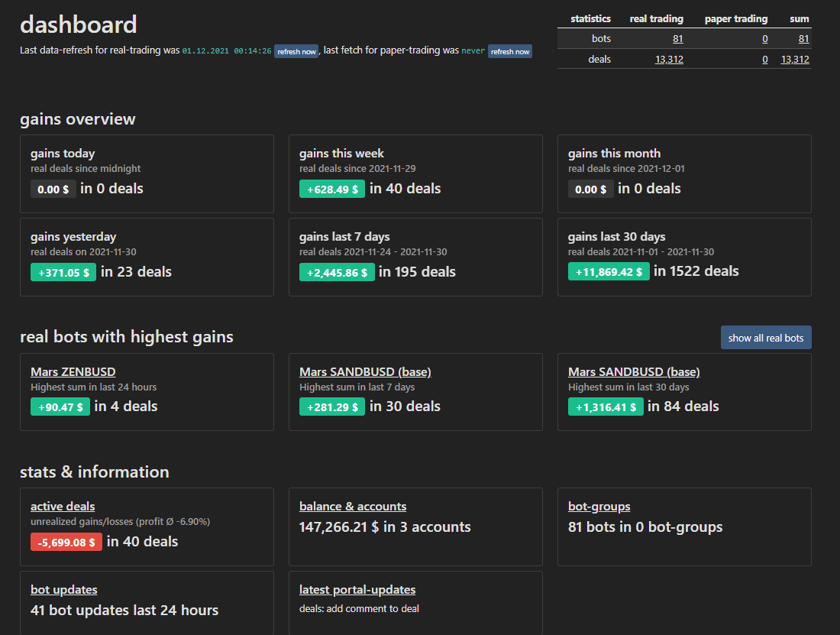This screenshot has height=635, width=840.
Task: Click the sum of bots 81
Action: point(803,38)
